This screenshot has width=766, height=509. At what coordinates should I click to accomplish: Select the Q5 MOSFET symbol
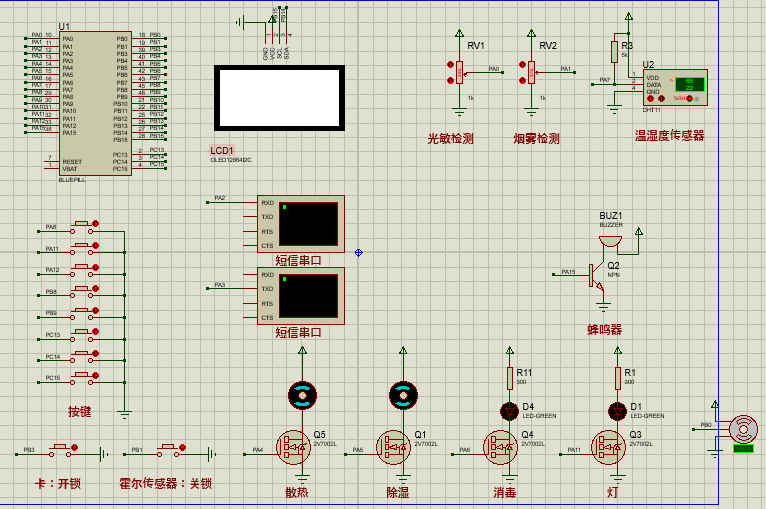293,447
